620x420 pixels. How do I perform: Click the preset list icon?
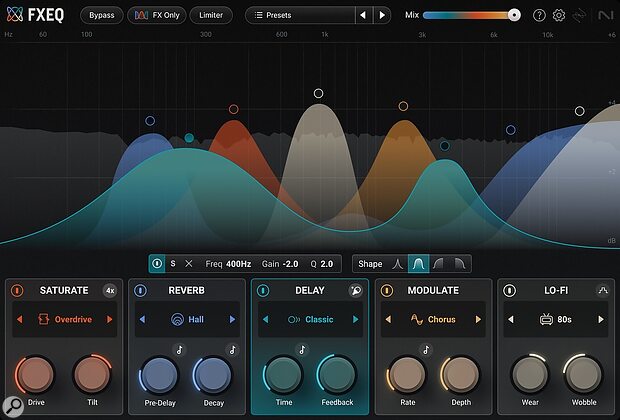pos(259,15)
